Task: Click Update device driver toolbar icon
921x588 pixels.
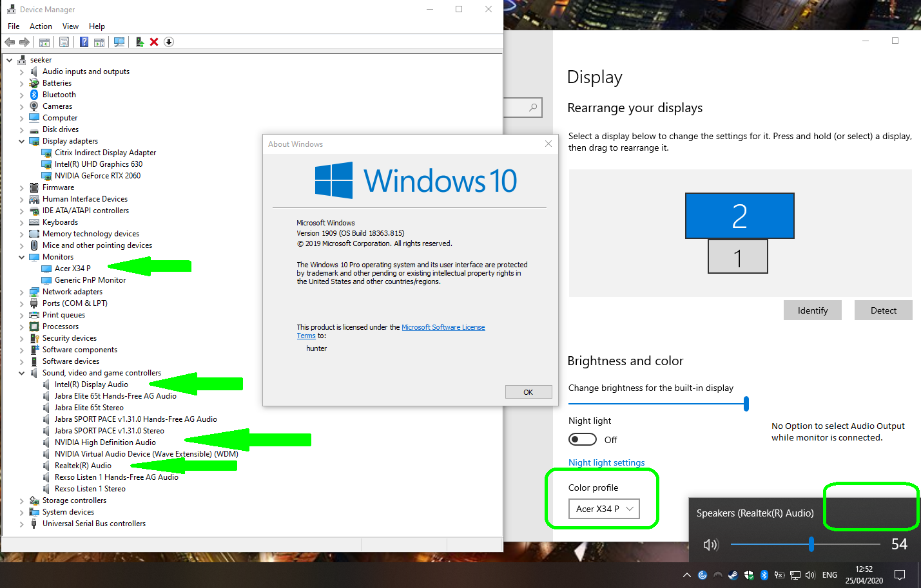Action: (139, 42)
